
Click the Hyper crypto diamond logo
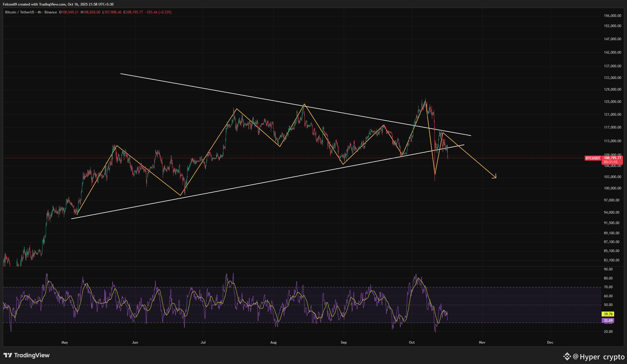point(567,356)
